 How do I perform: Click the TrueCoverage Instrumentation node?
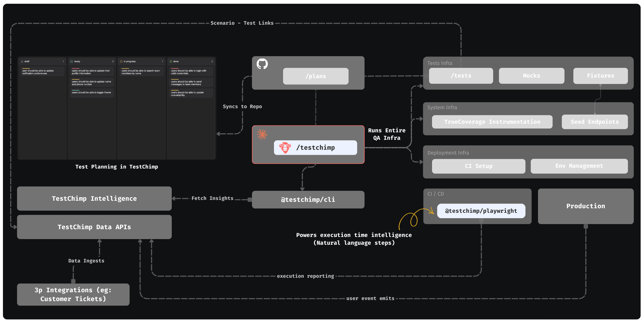tap(492, 122)
